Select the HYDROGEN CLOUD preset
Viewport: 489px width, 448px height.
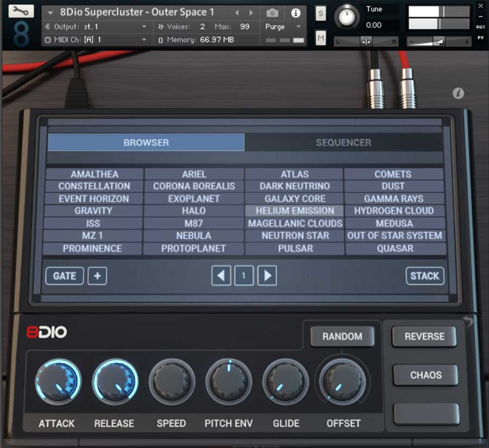(394, 211)
